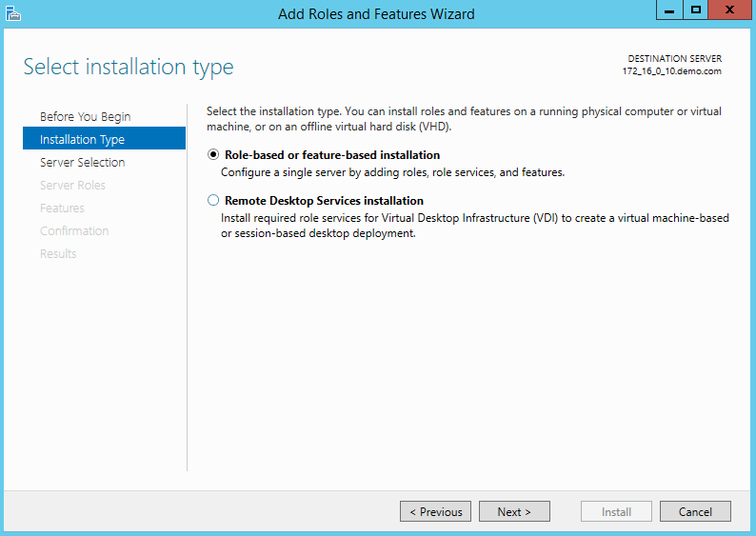Image resolution: width=756 pixels, height=536 pixels.
Task: Click the wizard icon in title bar
Action: (x=13, y=12)
